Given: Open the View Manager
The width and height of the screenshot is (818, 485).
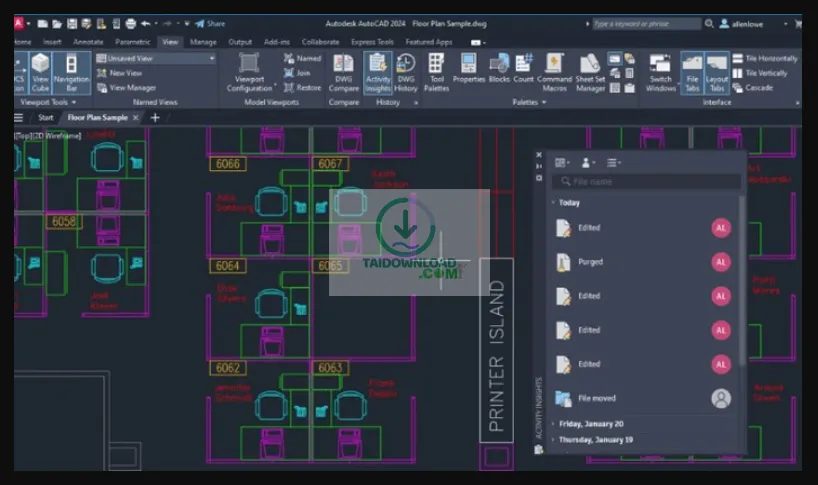Looking at the screenshot, I should [x=127, y=88].
